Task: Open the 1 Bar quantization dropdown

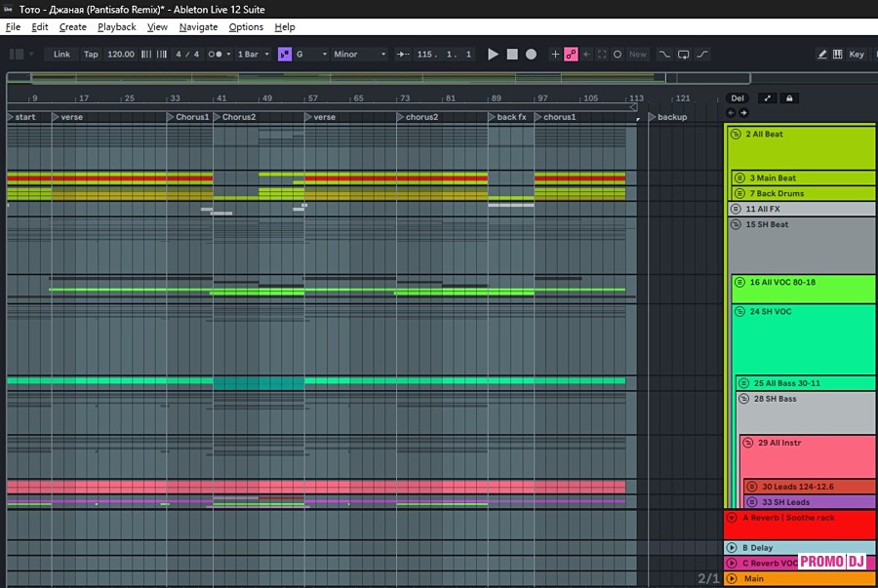Action: pyautogui.click(x=251, y=55)
